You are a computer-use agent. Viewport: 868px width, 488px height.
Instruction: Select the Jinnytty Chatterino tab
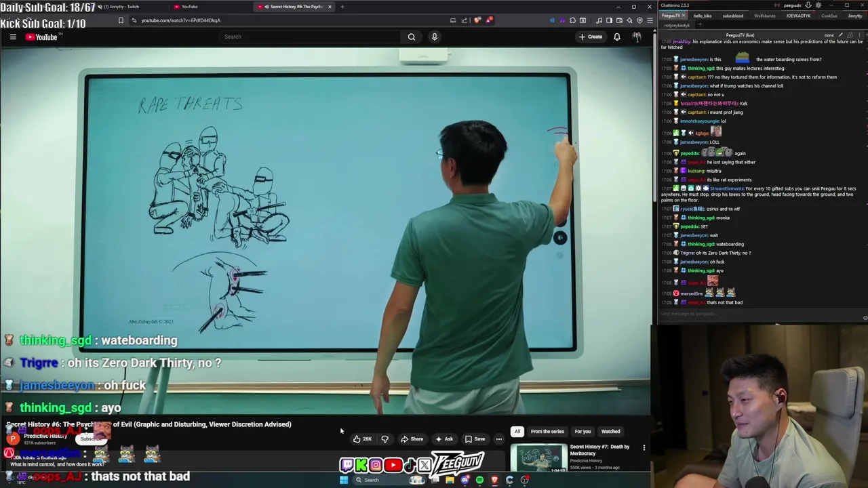[x=854, y=16]
